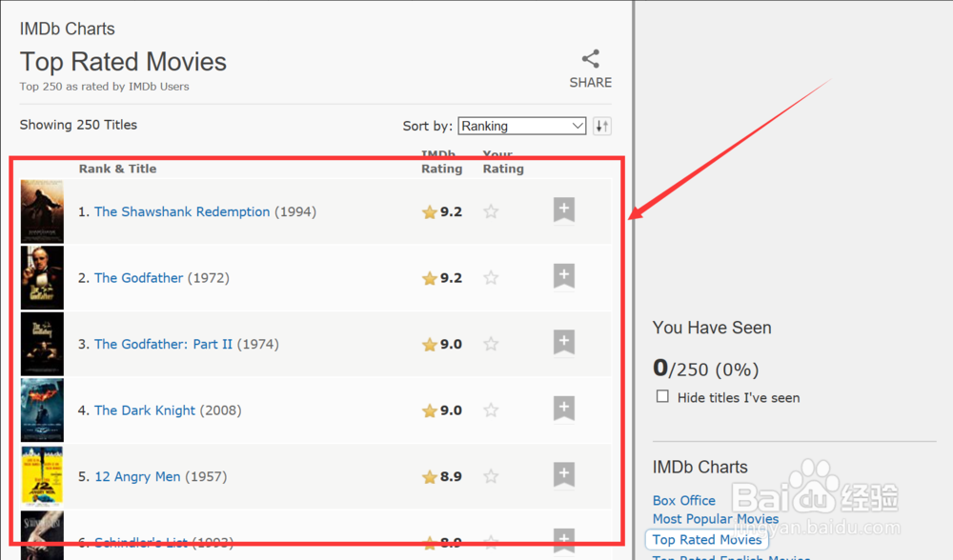Click 12 Angry Men poster thumbnail
Image resolution: width=953 pixels, height=560 pixels.
42,476
